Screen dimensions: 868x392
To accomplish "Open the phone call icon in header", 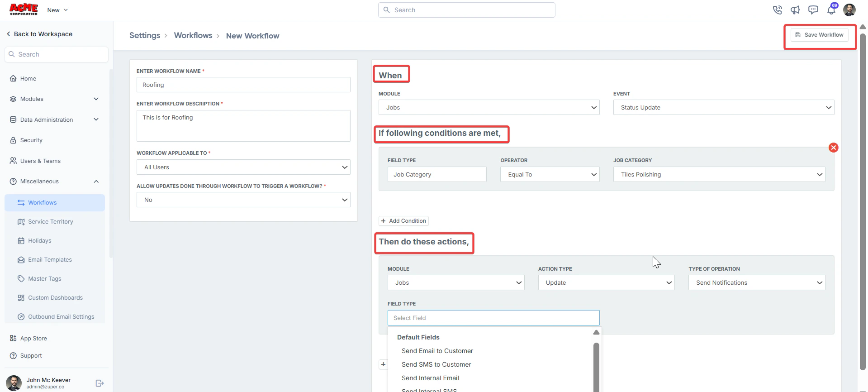I will (x=777, y=10).
